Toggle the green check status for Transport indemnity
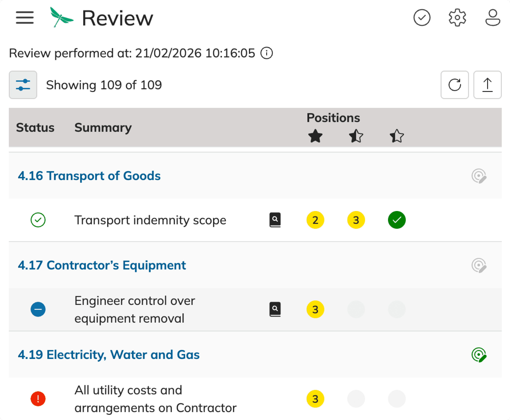The width and height of the screenshot is (510, 420). [38, 220]
